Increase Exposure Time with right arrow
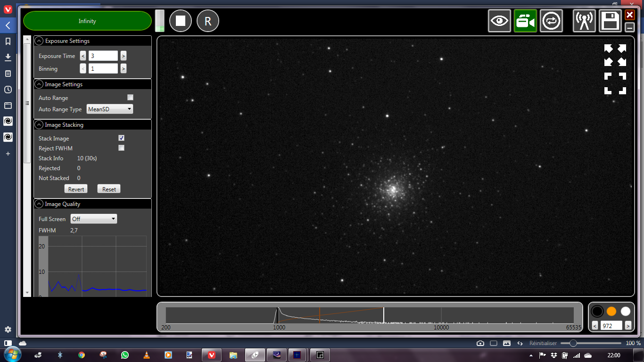The image size is (644, 362). (x=124, y=56)
